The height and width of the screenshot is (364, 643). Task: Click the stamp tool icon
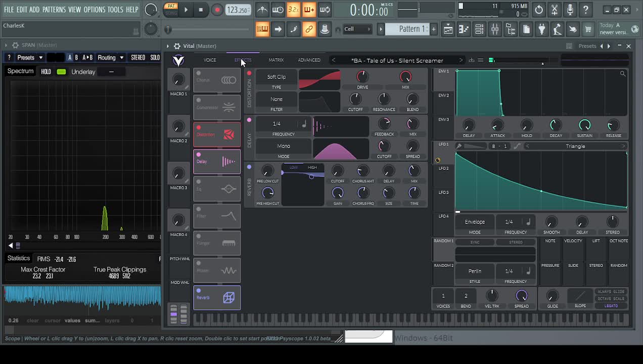pyautogui.click(x=325, y=29)
